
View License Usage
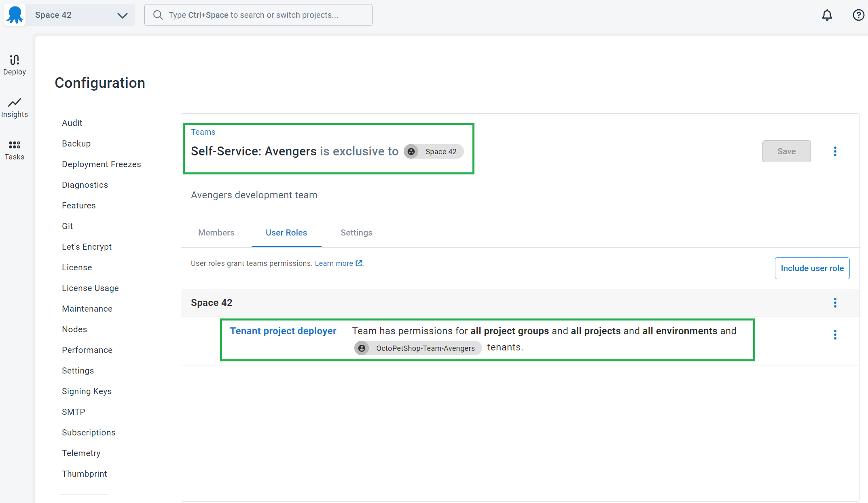(90, 288)
